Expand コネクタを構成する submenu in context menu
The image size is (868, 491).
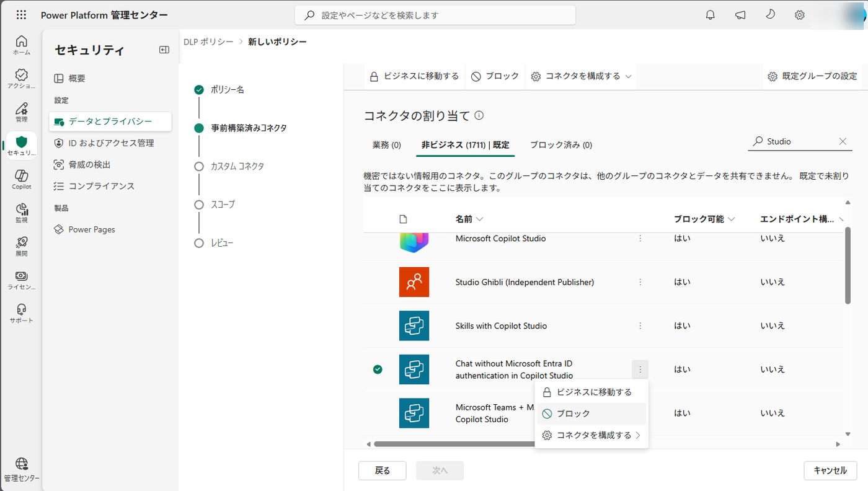pos(591,435)
